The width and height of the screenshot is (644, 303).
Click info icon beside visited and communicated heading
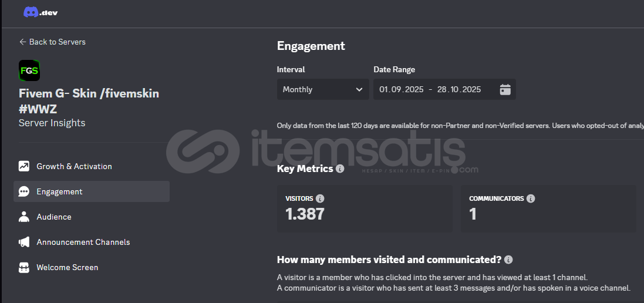tap(508, 260)
